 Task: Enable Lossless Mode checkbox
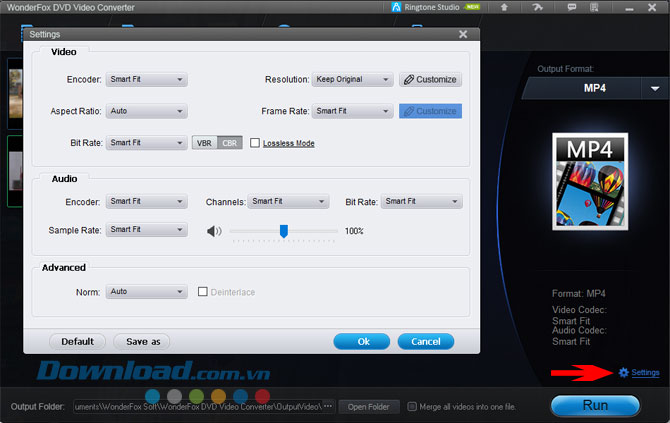click(x=255, y=143)
